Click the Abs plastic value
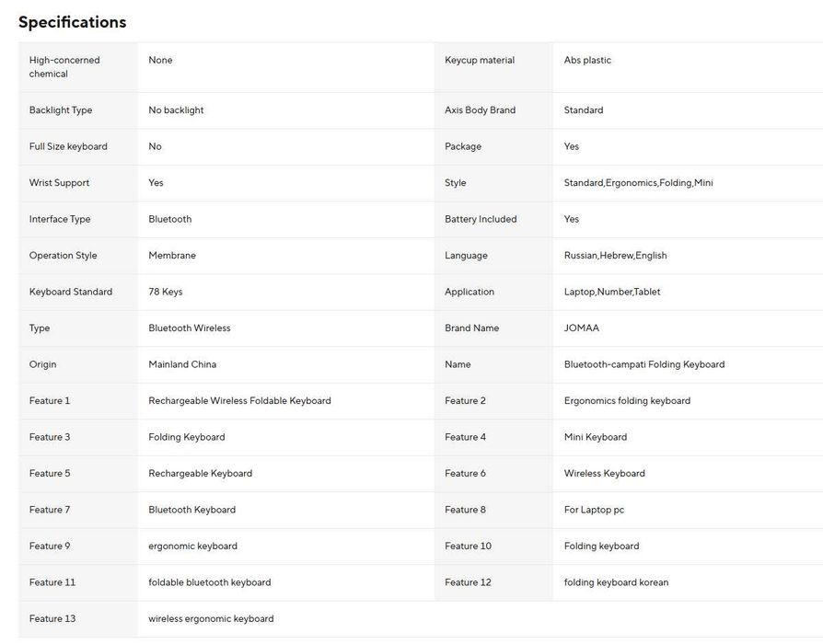The height and width of the screenshot is (644, 823). click(x=587, y=61)
